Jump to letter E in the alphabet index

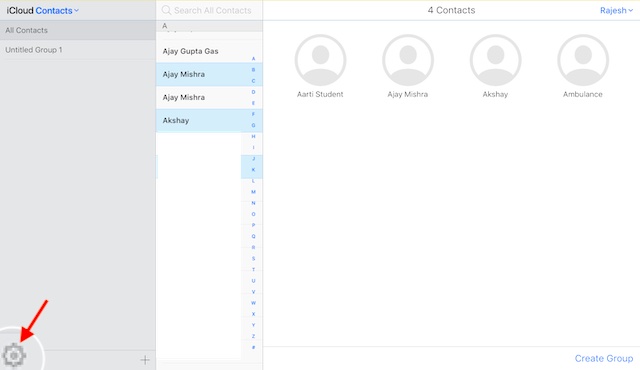253,103
